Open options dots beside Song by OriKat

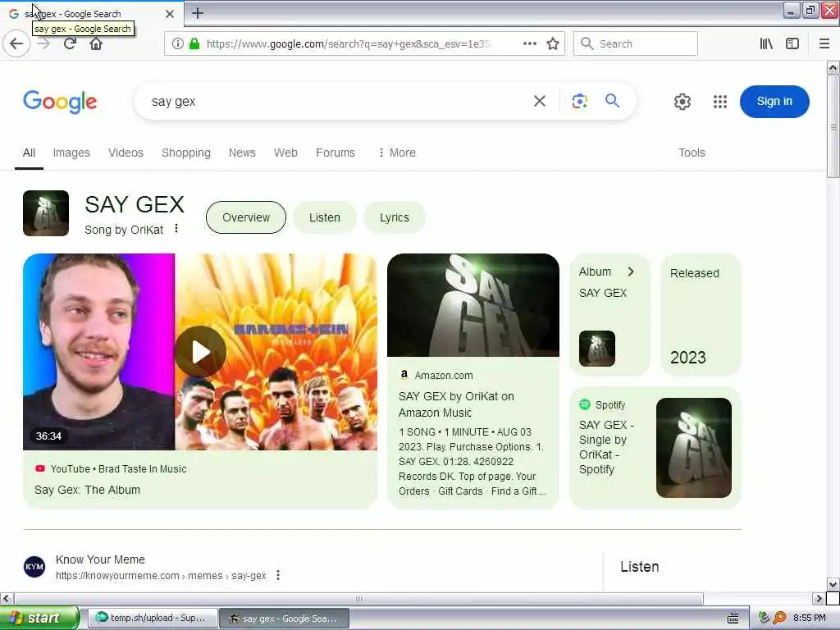(x=176, y=230)
